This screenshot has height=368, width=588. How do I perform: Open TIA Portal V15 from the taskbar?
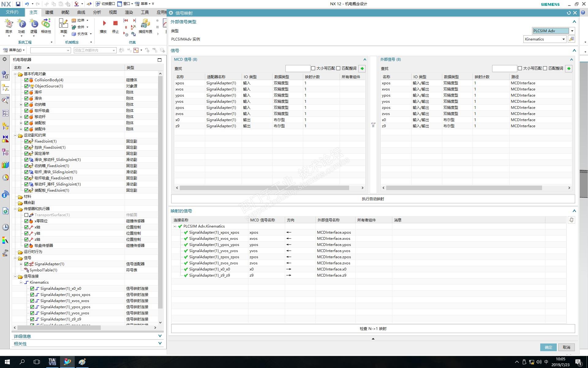coord(52,362)
